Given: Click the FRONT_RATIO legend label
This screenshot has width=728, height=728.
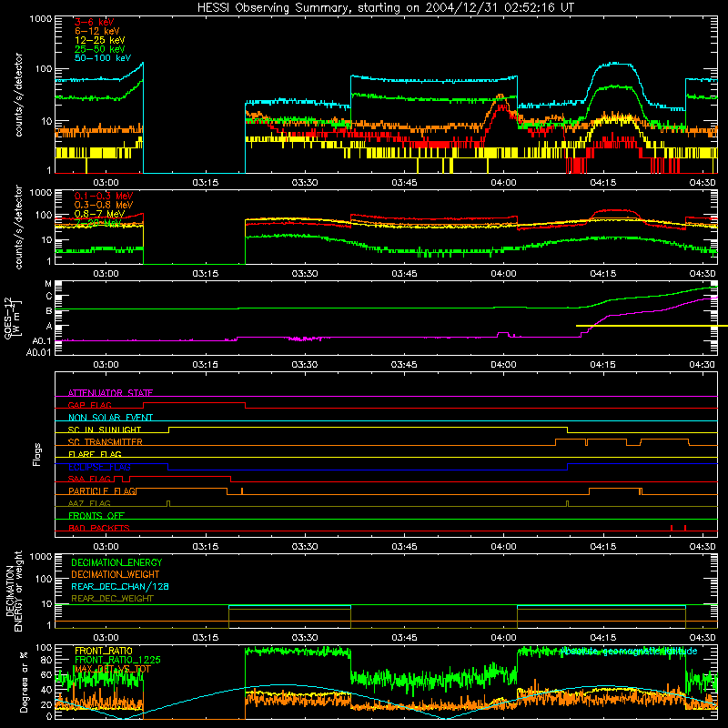Looking at the screenshot, I should pos(104,651).
